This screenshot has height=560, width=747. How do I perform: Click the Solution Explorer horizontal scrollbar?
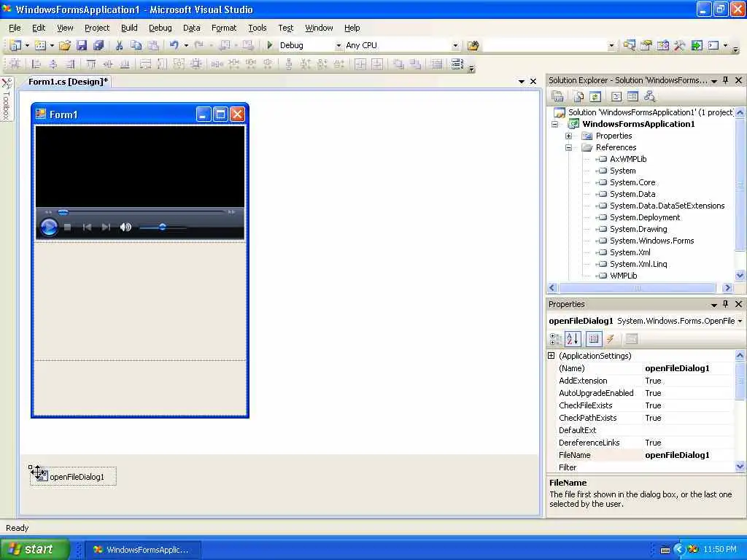638,288
